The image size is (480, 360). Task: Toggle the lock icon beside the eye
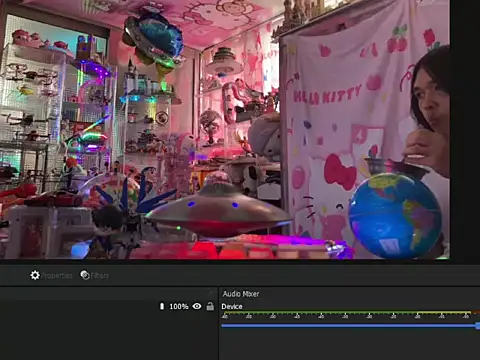pos(210,306)
